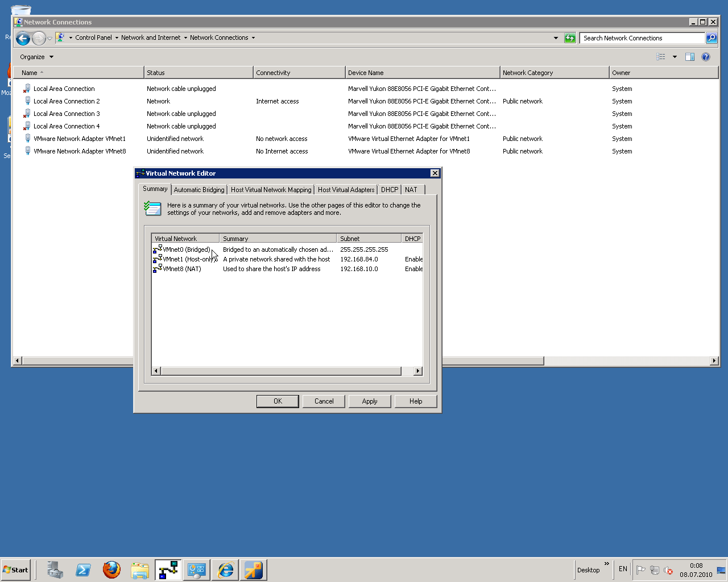Launch Windows PowerShell from the taskbar
Image resolution: width=728 pixels, height=582 pixels.
83,570
